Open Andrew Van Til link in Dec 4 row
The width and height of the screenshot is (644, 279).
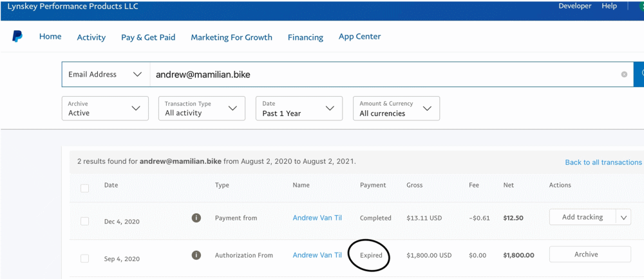point(317,218)
